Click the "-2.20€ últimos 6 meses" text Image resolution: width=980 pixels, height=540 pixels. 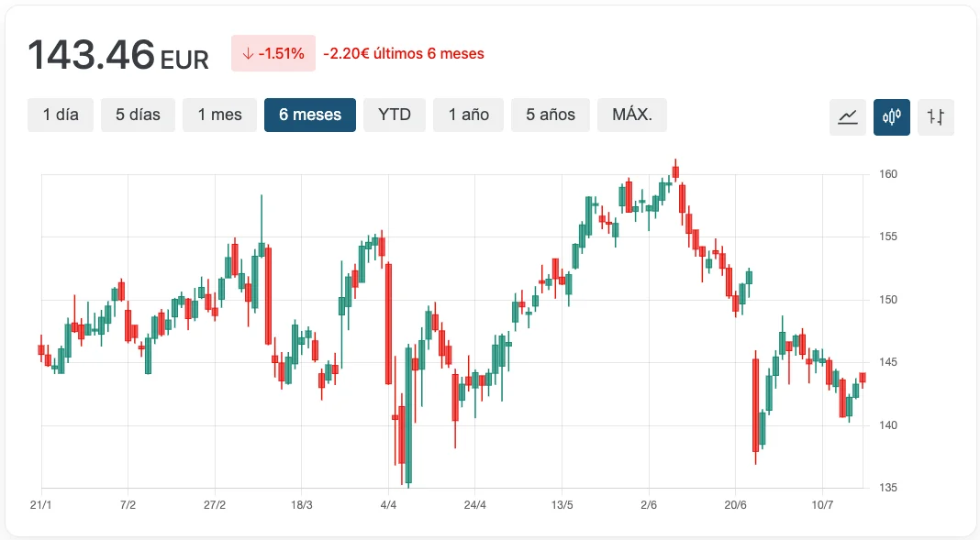pyautogui.click(x=404, y=54)
